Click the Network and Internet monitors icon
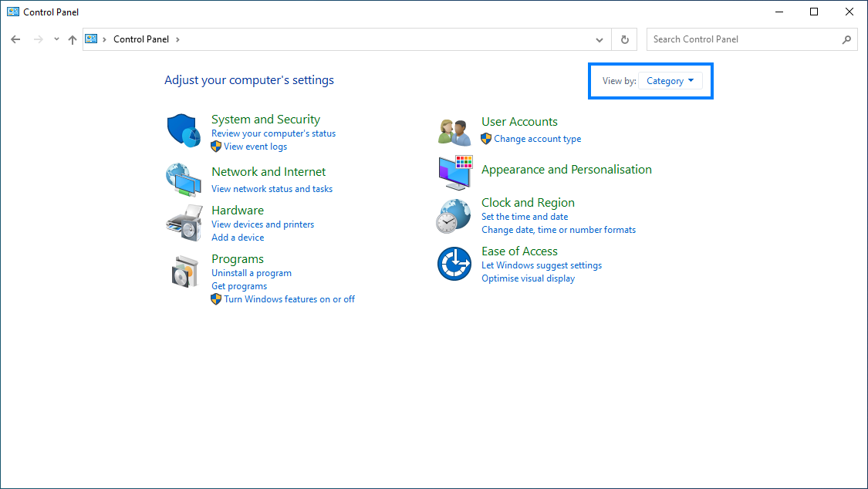Viewport: 868px width, 489px height. point(185,179)
